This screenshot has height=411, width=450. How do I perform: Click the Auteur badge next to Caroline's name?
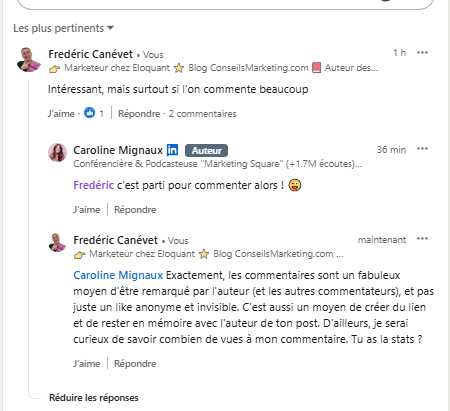[206, 150]
